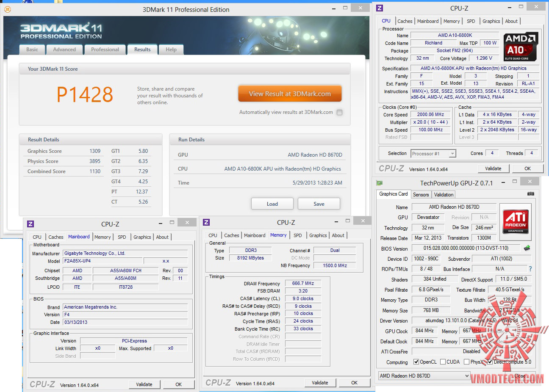Click Validate in the CPU-Z Mainboard window
Viewport: 549px width, 392px height.
click(x=144, y=384)
